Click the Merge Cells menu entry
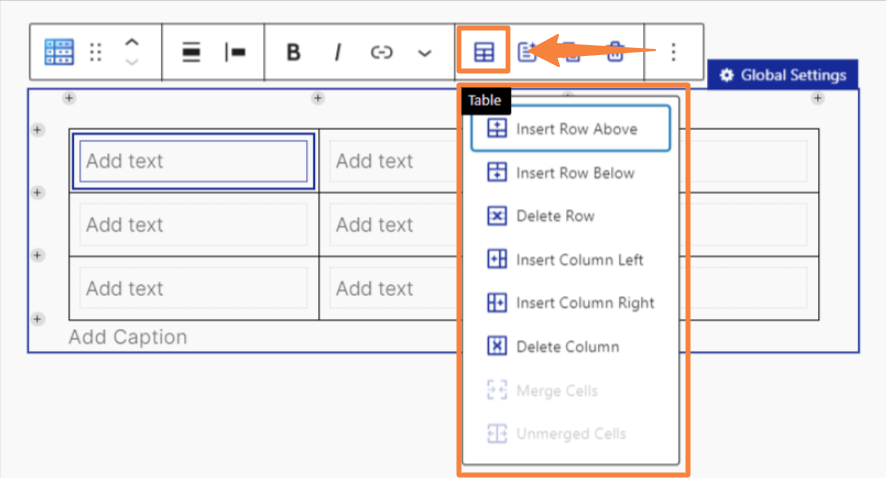The image size is (886, 478). pyautogui.click(x=571, y=390)
